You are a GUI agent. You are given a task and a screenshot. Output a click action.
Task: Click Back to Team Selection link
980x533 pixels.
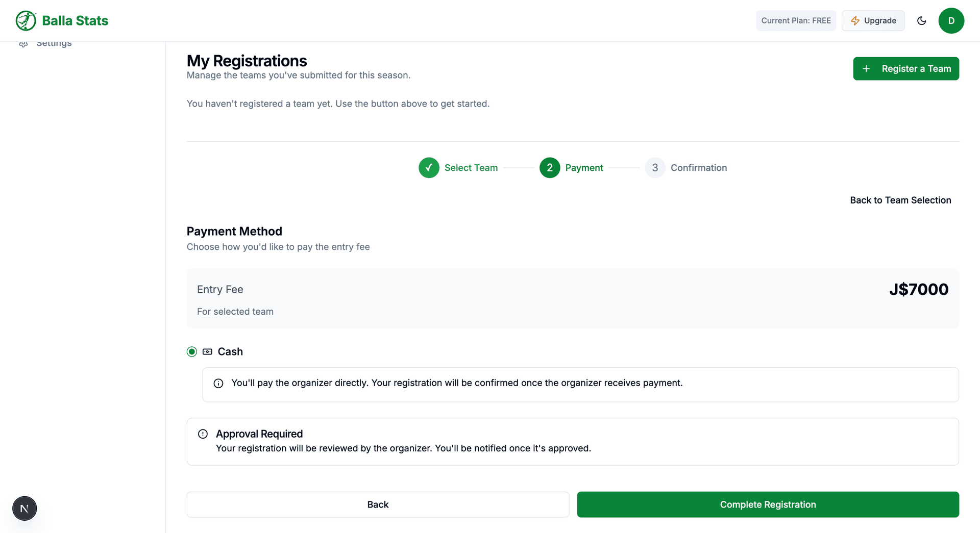coord(900,200)
